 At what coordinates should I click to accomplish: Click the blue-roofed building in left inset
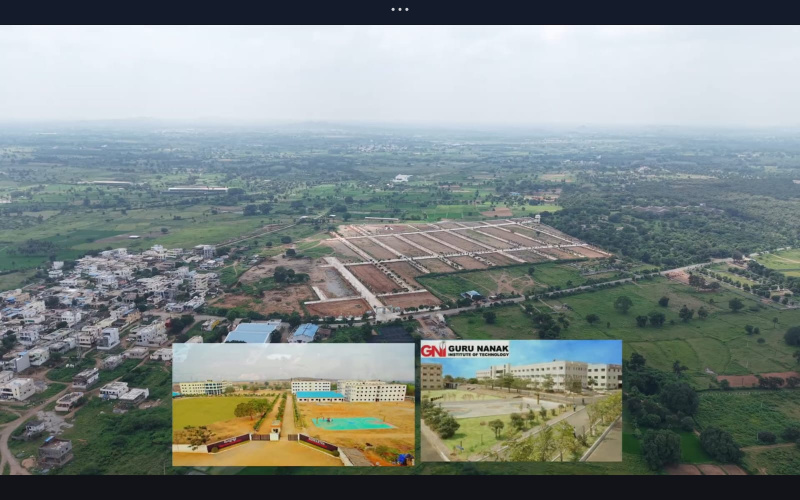[320, 396]
